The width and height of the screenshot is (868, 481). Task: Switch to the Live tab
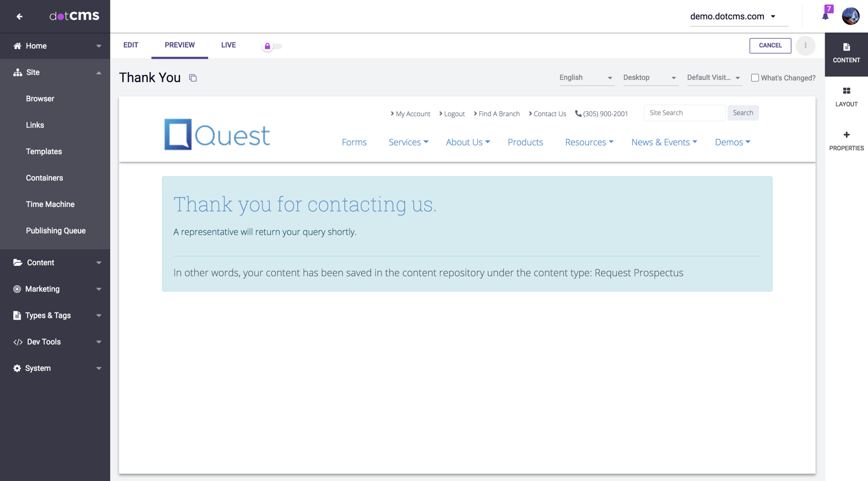coord(228,45)
